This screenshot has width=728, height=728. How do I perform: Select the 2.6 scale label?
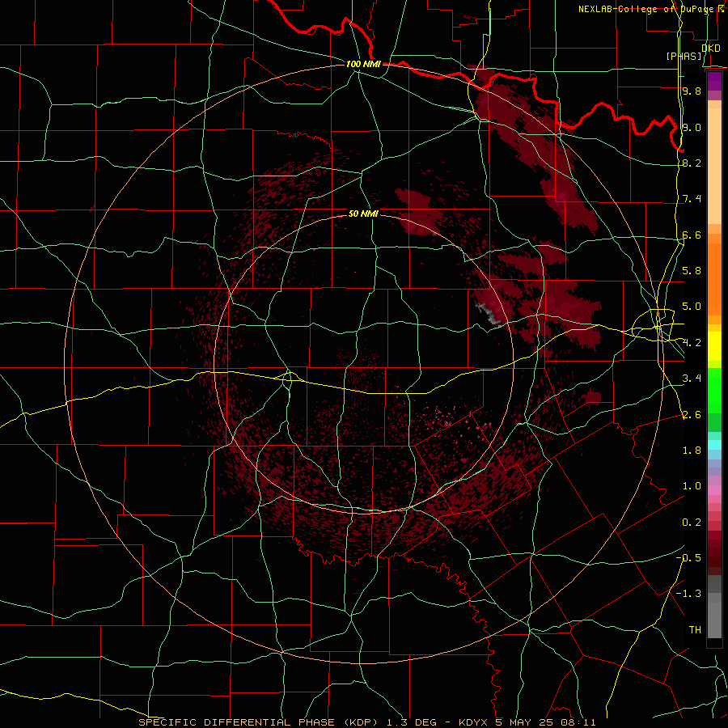click(692, 415)
